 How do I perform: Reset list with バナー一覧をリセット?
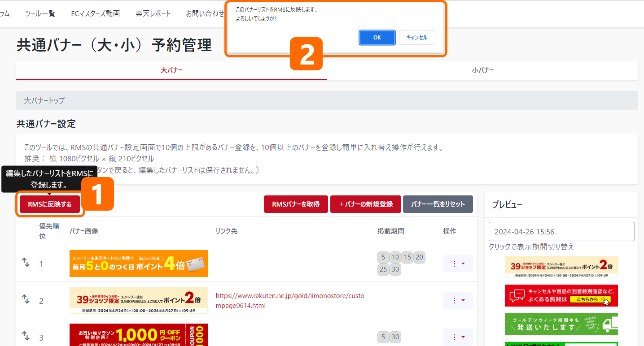(x=438, y=204)
